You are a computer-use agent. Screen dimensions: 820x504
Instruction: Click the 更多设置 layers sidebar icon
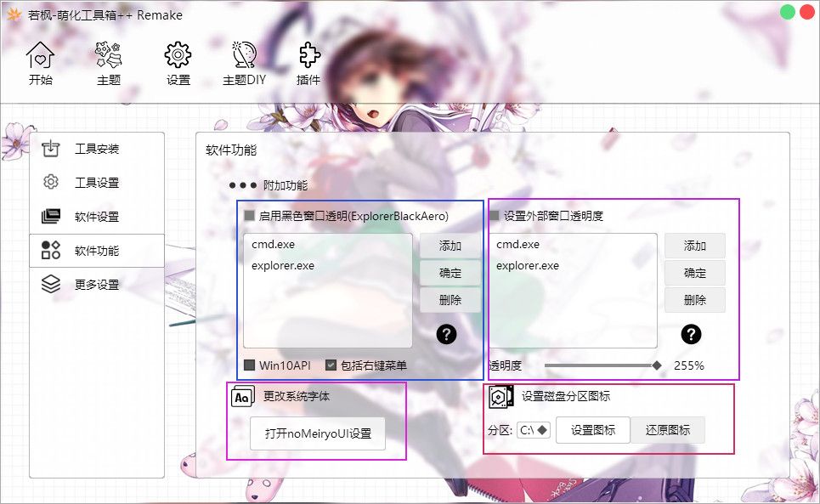coord(51,284)
